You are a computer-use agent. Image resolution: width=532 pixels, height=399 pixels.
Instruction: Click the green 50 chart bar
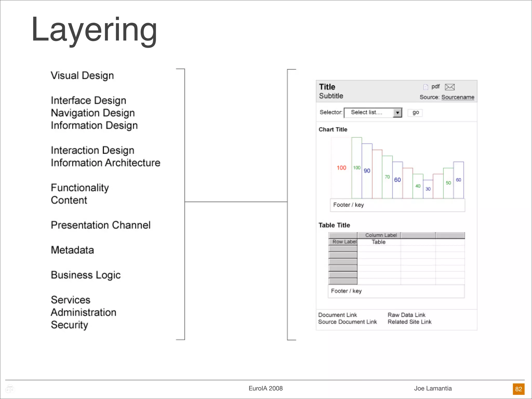pyautogui.click(x=448, y=183)
